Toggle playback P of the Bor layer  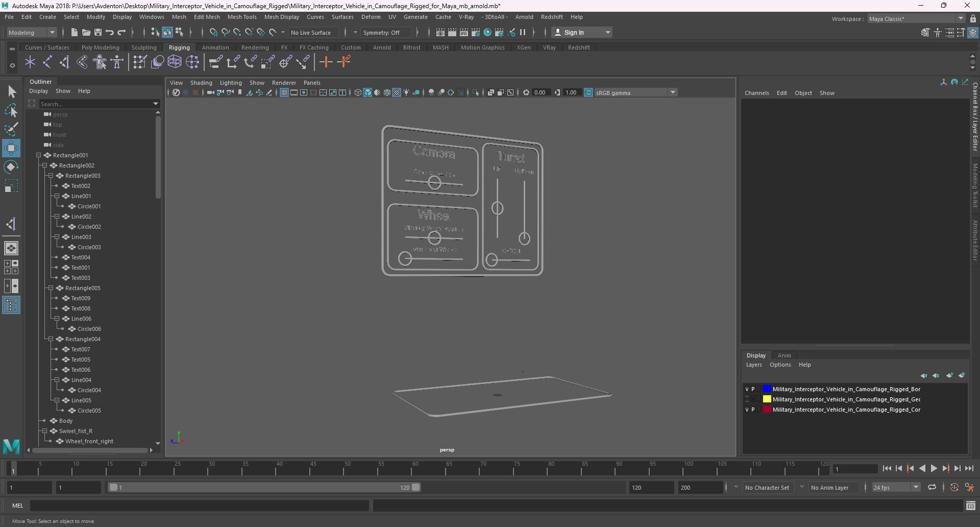[x=753, y=389]
